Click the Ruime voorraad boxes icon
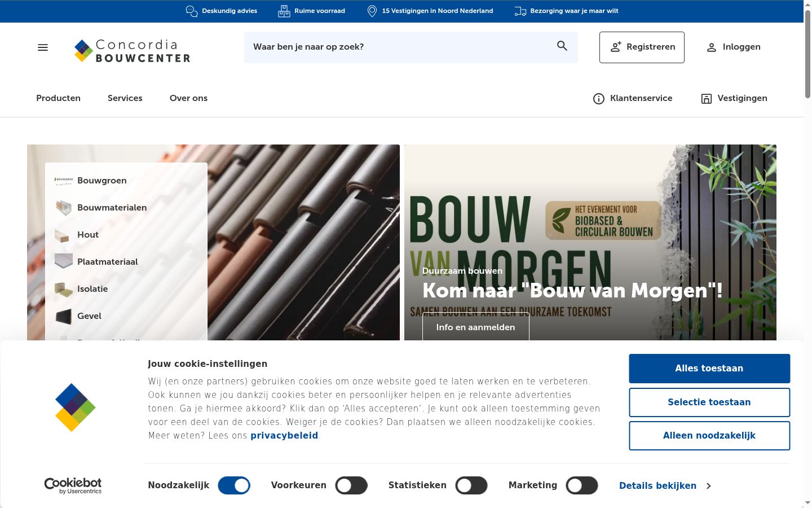Viewport: 812px width, 508px height. (284, 11)
